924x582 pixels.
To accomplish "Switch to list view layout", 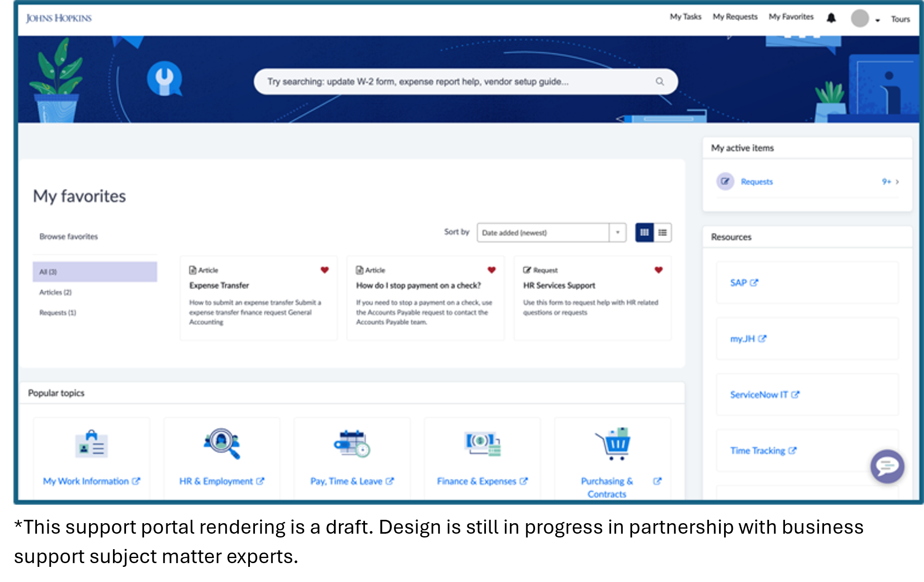I will click(662, 232).
